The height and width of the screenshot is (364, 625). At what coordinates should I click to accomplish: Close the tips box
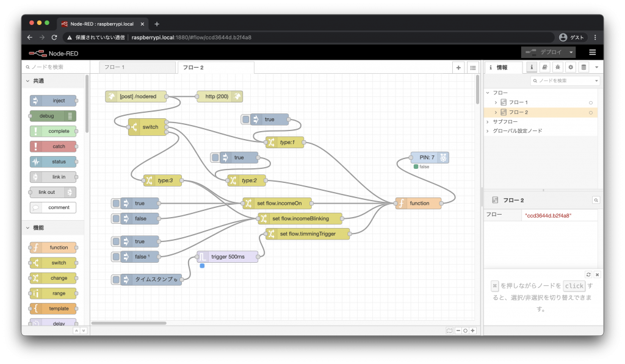click(x=597, y=274)
